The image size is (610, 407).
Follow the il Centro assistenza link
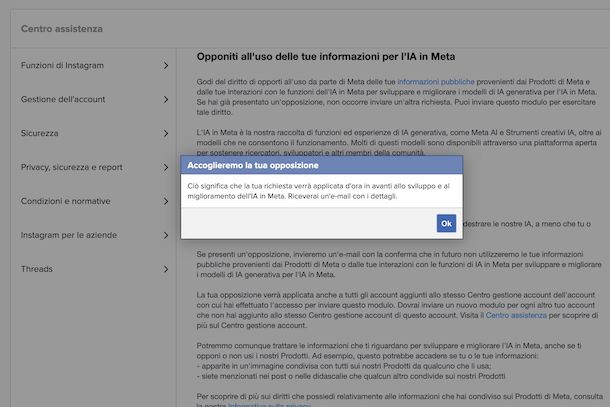[x=514, y=315]
